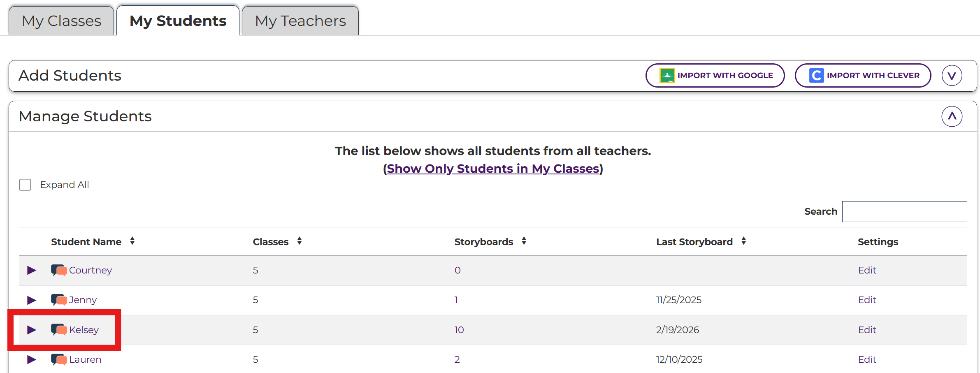Focus the student Search field
The height and width of the screenshot is (373, 980).
(904, 211)
